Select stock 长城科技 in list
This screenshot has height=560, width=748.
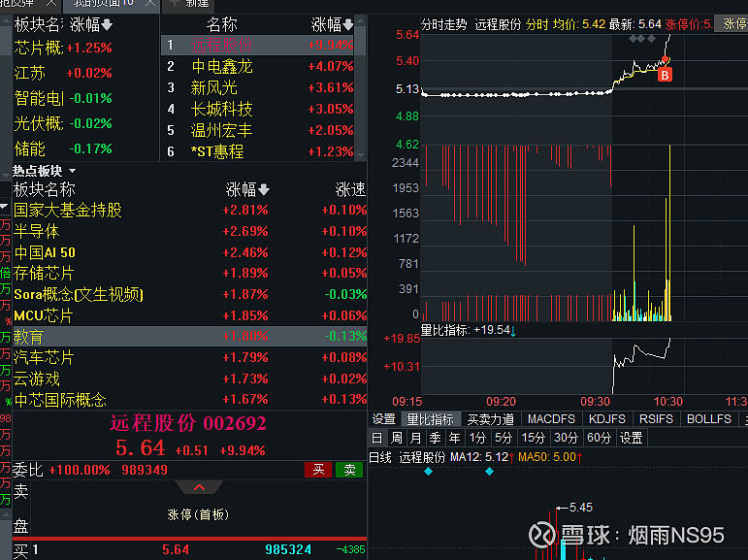[x=258, y=110]
